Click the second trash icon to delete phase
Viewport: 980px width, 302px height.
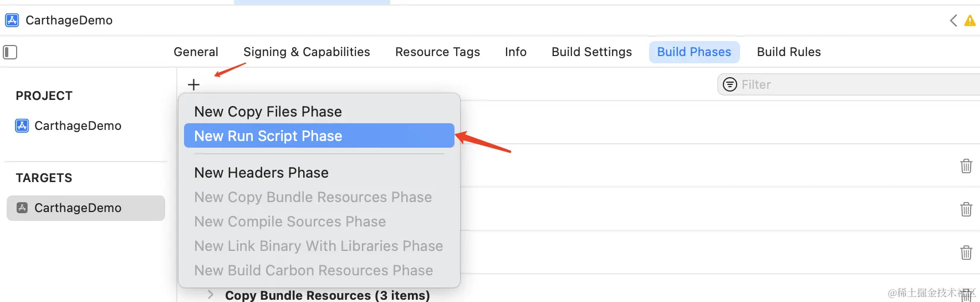click(x=966, y=209)
